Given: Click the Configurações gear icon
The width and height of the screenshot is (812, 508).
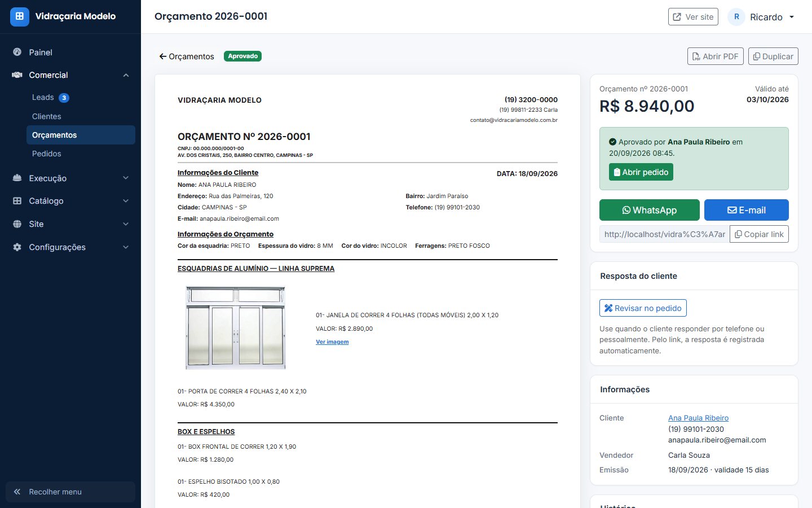Looking at the screenshot, I should pos(17,247).
